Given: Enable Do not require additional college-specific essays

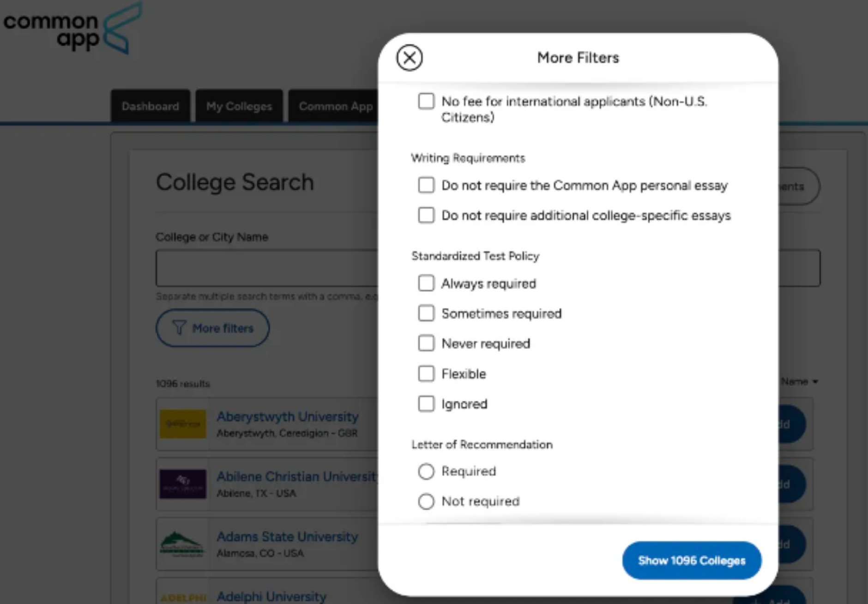Looking at the screenshot, I should 426,215.
